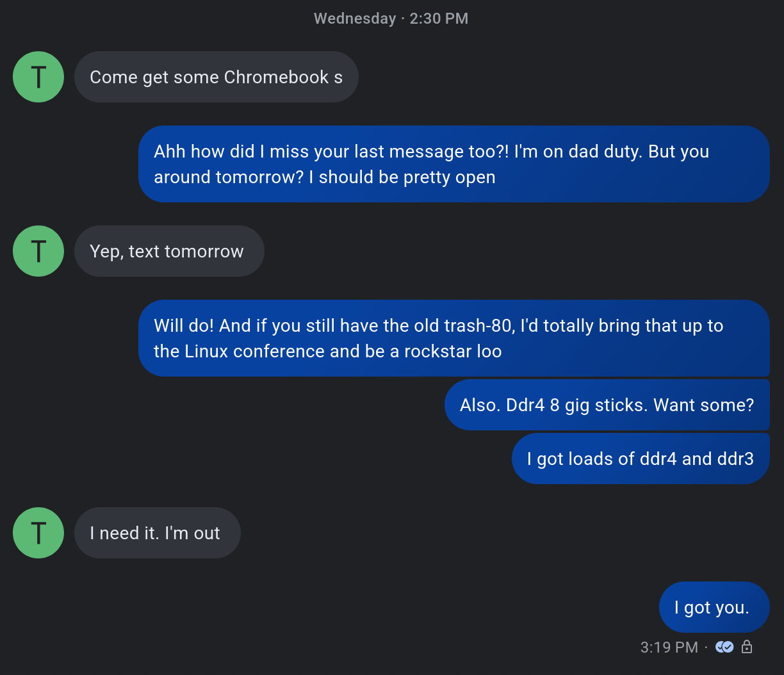784x675 pixels.
Task: Open avatar beside "Yep, text tomorrow"
Action: [x=38, y=251]
